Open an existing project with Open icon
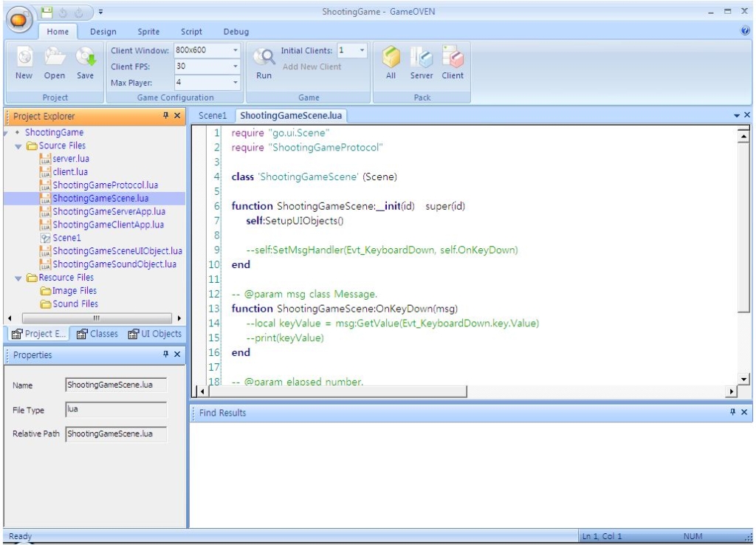Image resolution: width=756 pixels, height=545 pixels. click(x=55, y=63)
